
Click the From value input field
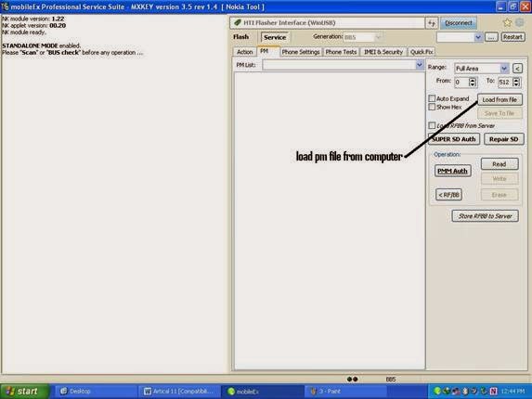pos(461,82)
